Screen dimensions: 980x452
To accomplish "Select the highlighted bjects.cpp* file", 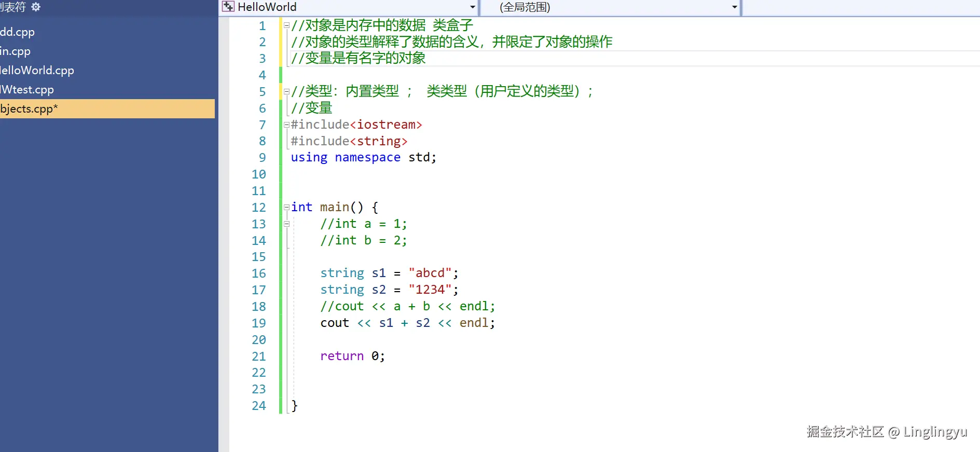I will (107, 108).
